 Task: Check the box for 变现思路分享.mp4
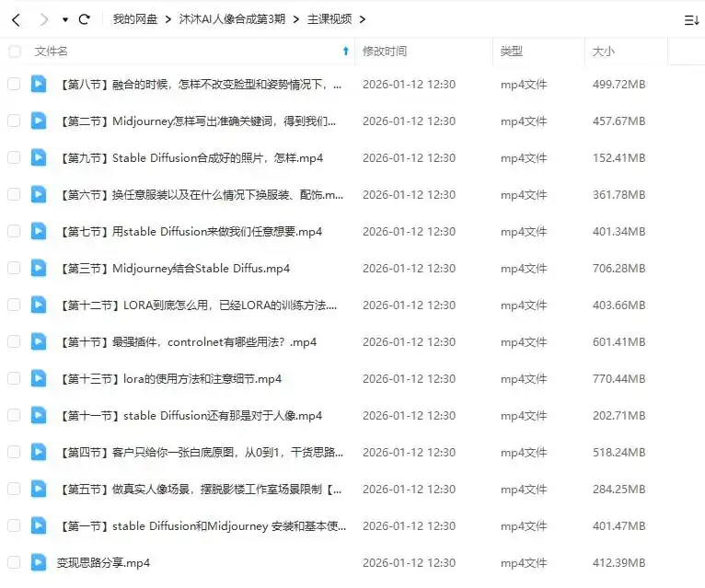[x=14, y=563]
